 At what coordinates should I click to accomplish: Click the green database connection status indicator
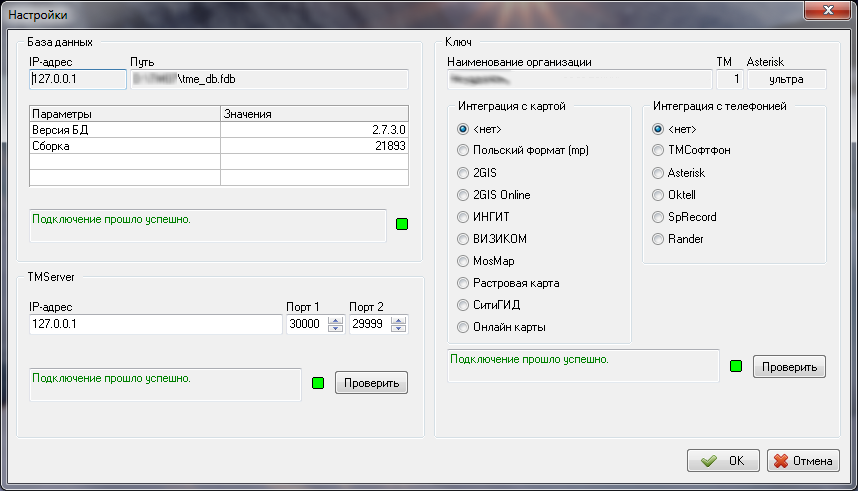tap(402, 224)
